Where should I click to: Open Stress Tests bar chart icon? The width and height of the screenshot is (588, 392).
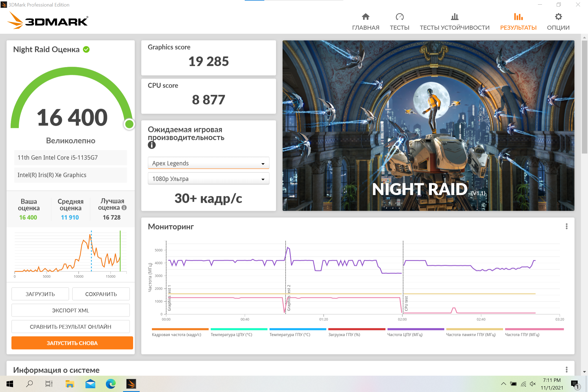pos(454,17)
